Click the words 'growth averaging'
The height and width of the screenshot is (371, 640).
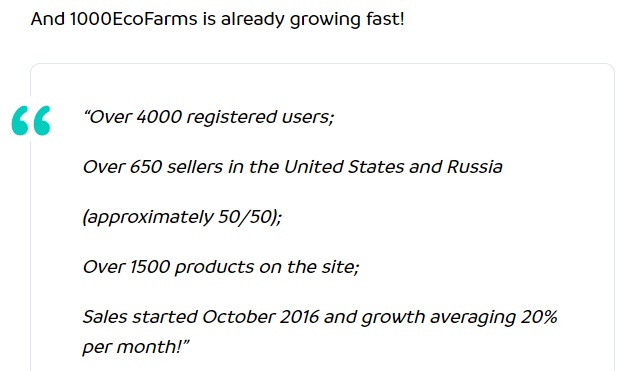coord(438,318)
